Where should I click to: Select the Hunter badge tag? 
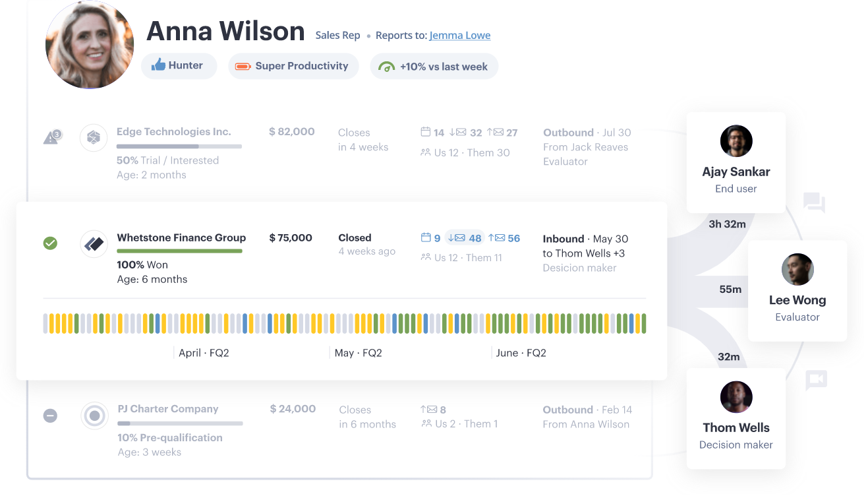[x=179, y=66]
